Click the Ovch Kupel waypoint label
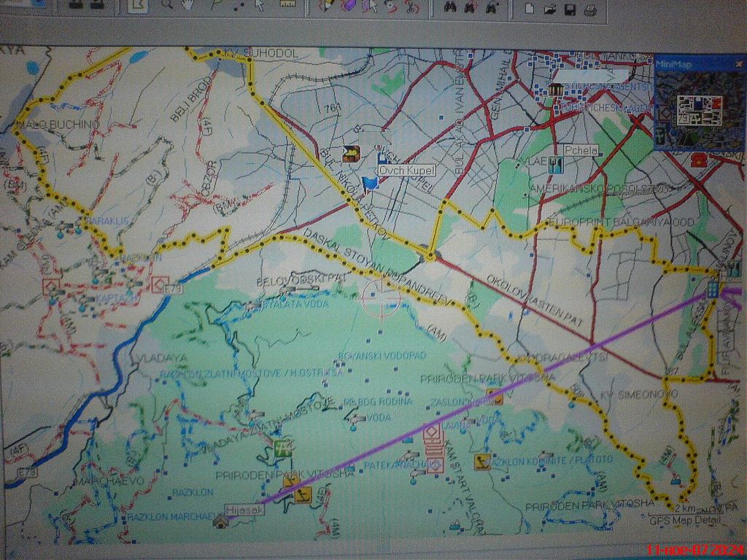 tap(407, 171)
